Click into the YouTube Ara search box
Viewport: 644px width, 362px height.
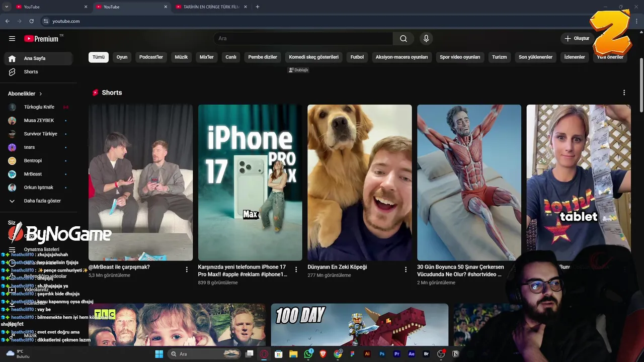[x=303, y=39]
